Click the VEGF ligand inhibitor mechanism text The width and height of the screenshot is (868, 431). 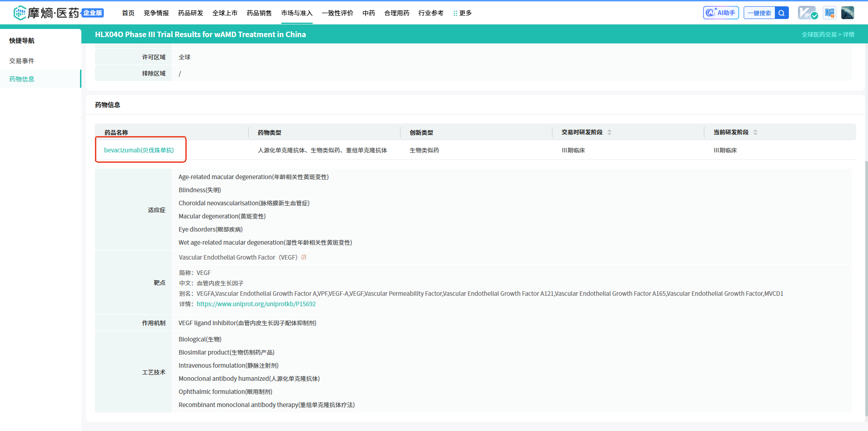247,323
